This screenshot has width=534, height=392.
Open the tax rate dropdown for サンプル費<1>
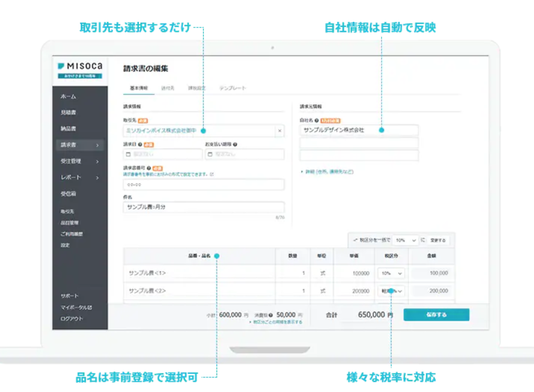point(391,273)
